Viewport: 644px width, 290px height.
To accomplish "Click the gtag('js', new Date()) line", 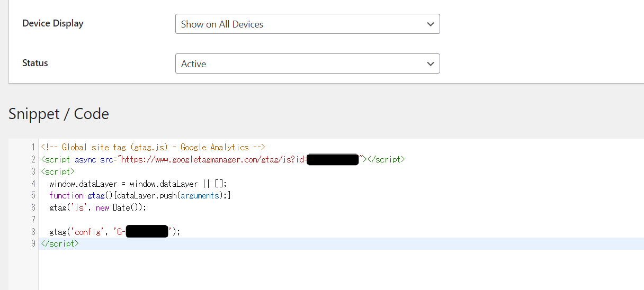I will pyautogui.click(x=97, y=207).
